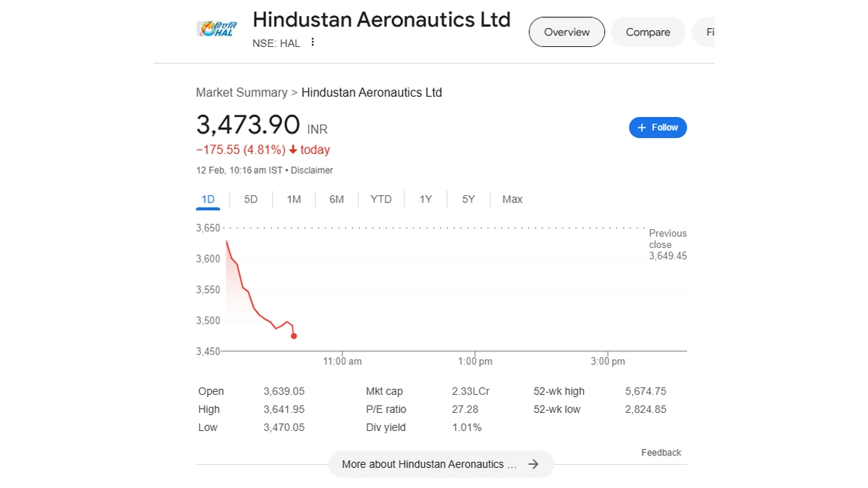Open the Disclaimer link
This screenshot has width=868, height=488.
click(x=312, y=171)
